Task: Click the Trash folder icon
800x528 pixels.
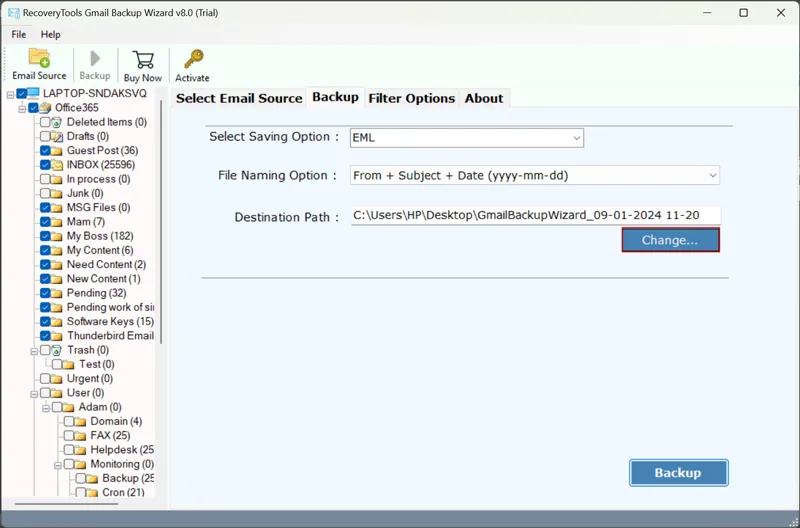Action: tap(57, 350)
